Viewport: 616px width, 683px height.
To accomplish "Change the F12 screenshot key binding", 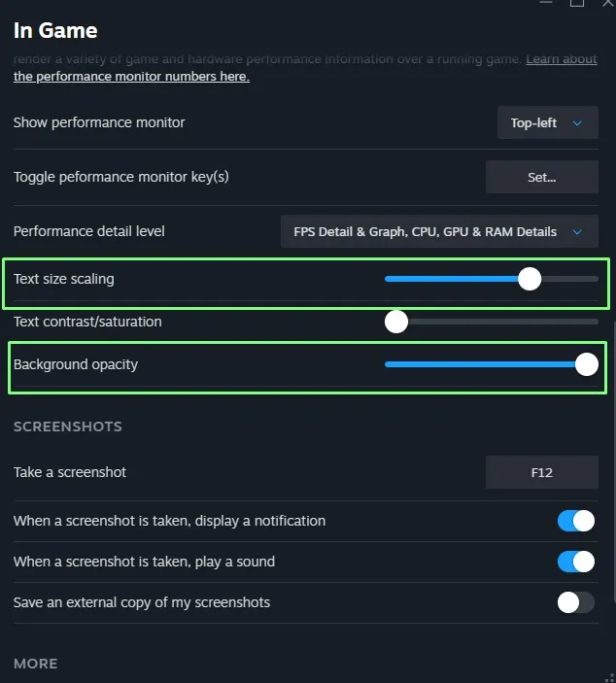I will (542, 472).
